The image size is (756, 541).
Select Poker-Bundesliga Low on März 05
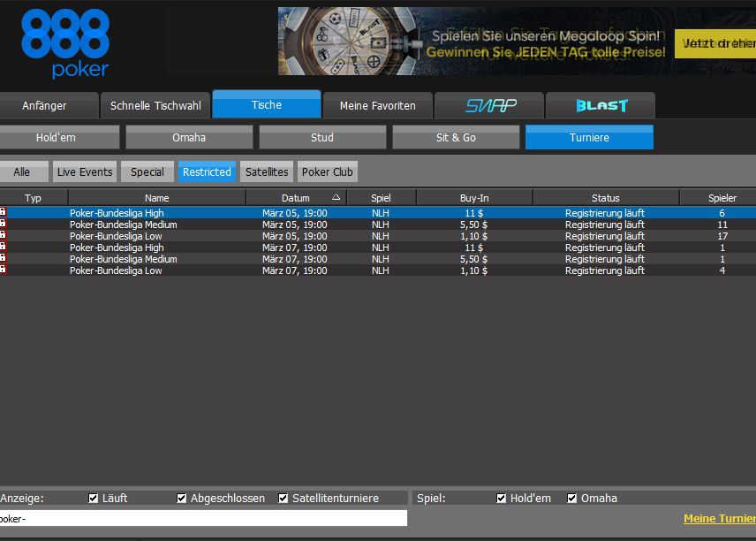coord(378,236)
